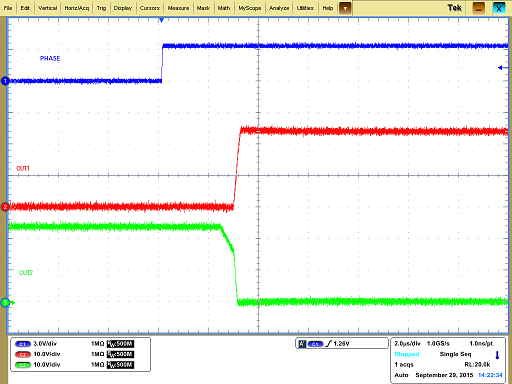Select the OUT2 waveform label
The width and height of the screenshot is (512, 384).
point(26,273)
